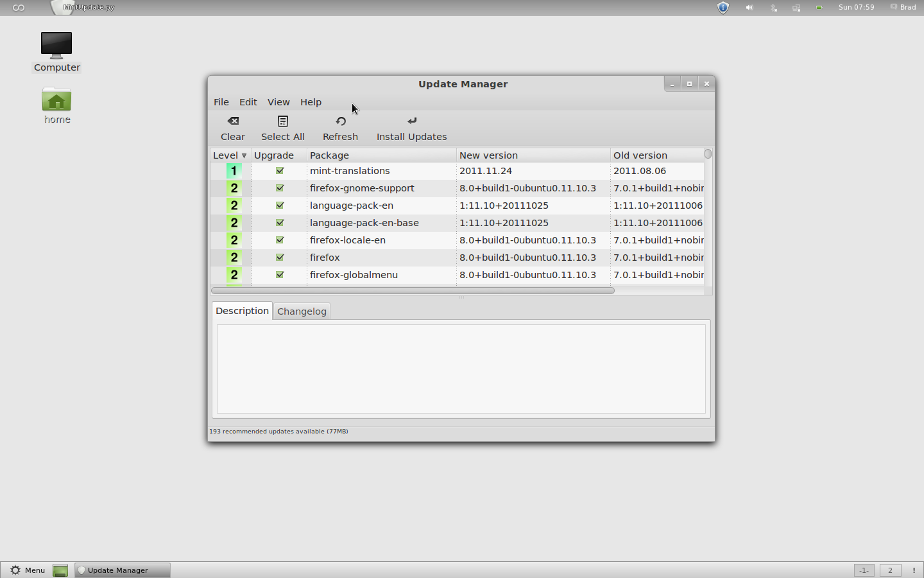The width and height of the screenshot is (924, 578).
Task: Sort by the Level column header
Action: click(x=230, y=155)
